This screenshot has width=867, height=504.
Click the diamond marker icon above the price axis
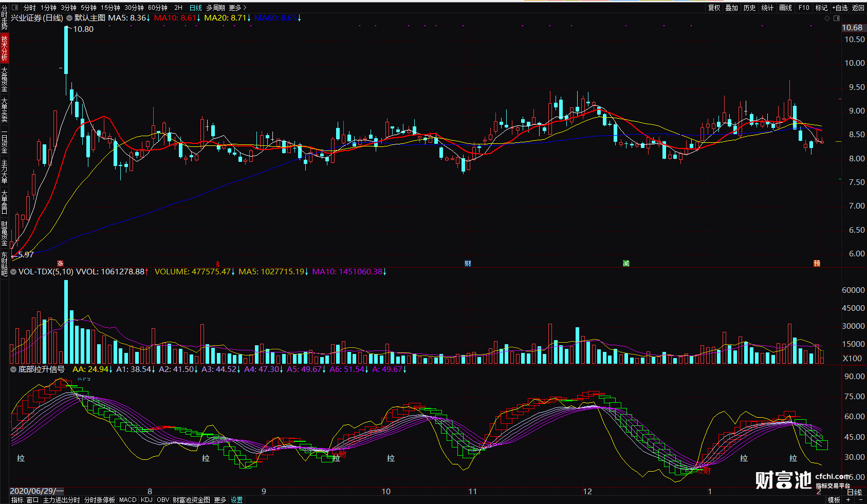tap(827, 18)
